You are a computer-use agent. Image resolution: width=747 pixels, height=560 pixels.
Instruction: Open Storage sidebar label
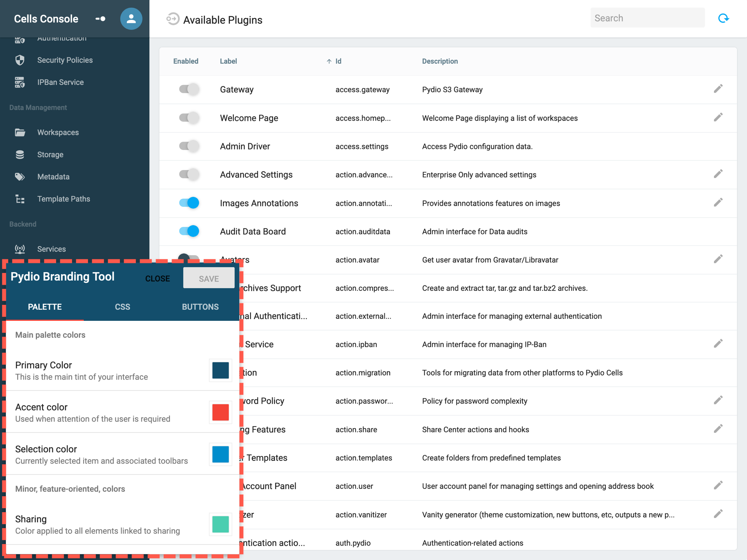pyautogui.click(x=50, y=154)
